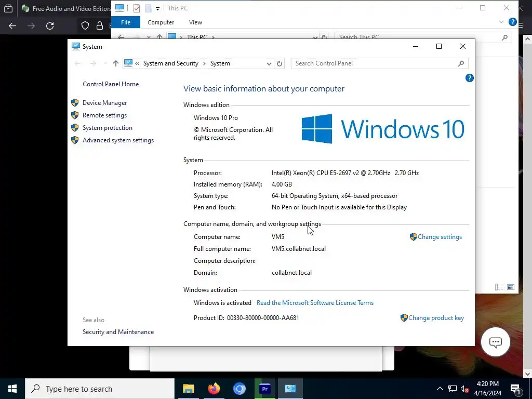Image resolution: width=532 pixels, height=399 pixels.
Task: Click the Control Panel taskbar icon
Action: pyautogui.click(x=290, y=389)
